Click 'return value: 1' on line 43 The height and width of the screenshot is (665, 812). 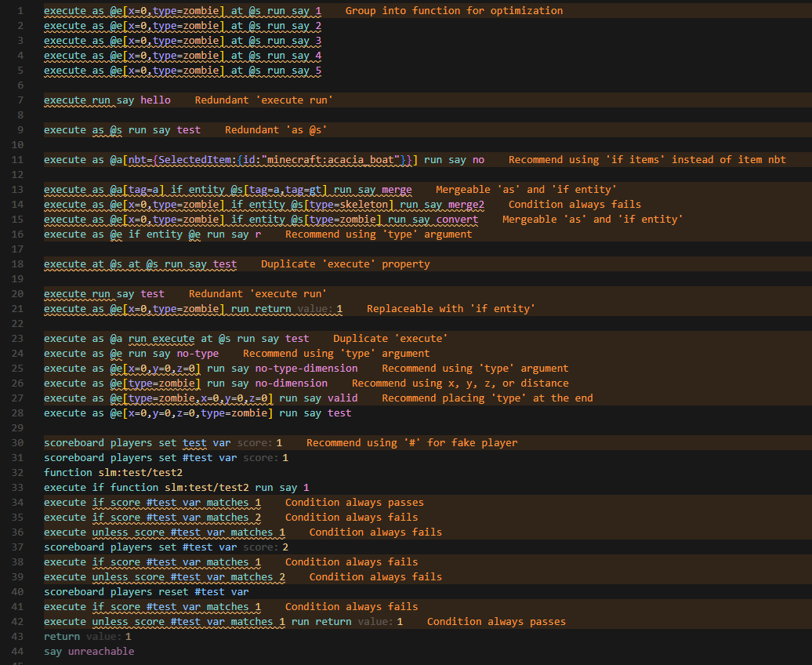click(x=88, y=637)
